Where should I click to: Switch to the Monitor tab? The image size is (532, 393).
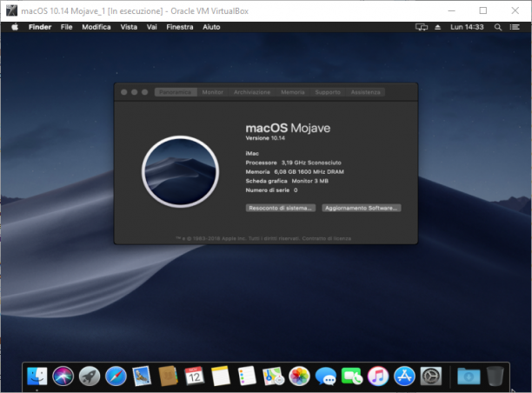tap(213, 92)
